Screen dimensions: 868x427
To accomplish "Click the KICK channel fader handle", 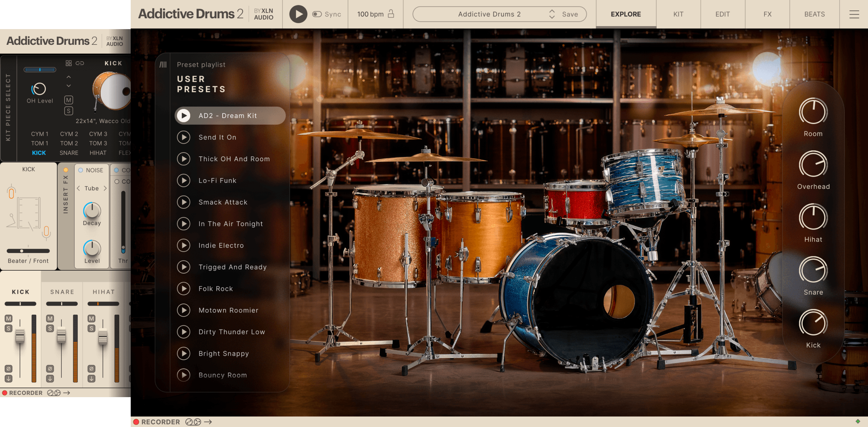I will (x=20, y=336).
